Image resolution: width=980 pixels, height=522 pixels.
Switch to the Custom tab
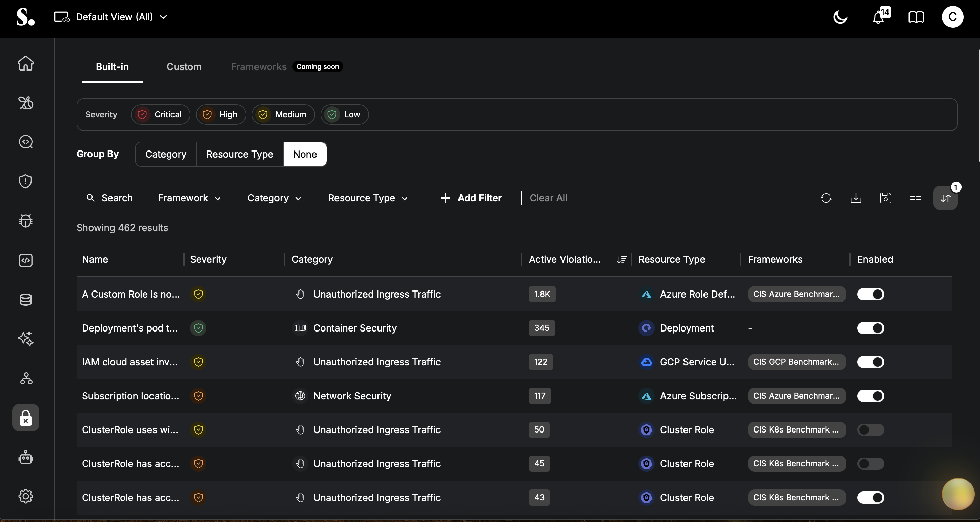coord(184,66)
